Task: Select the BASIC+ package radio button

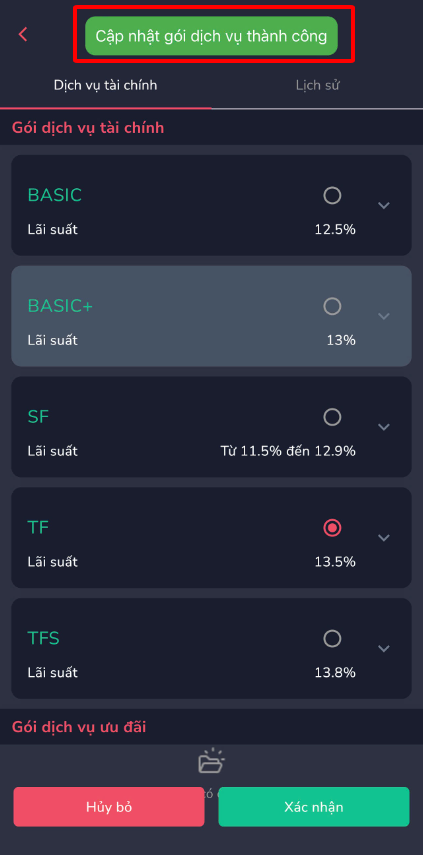Action: (x=332, y=306)
